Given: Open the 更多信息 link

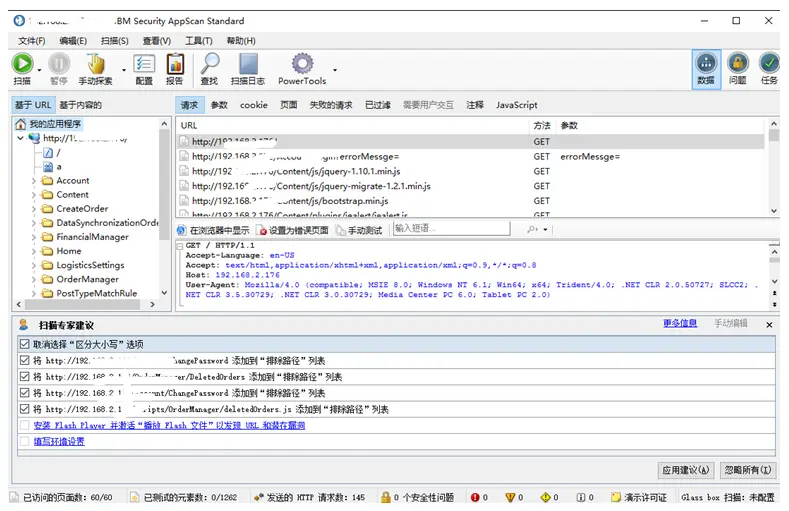Looking at the screenshot, I should pos(680,323).
